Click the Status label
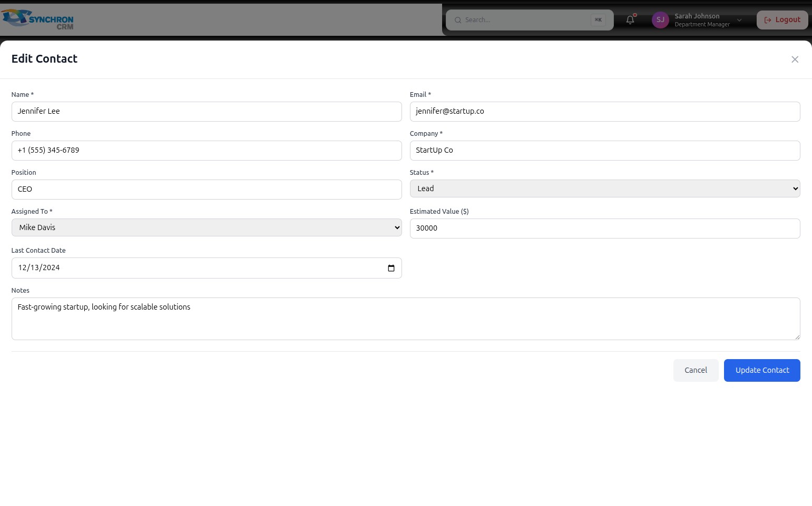Viewport: 812px width, 506px height. (x=422, y=173)
